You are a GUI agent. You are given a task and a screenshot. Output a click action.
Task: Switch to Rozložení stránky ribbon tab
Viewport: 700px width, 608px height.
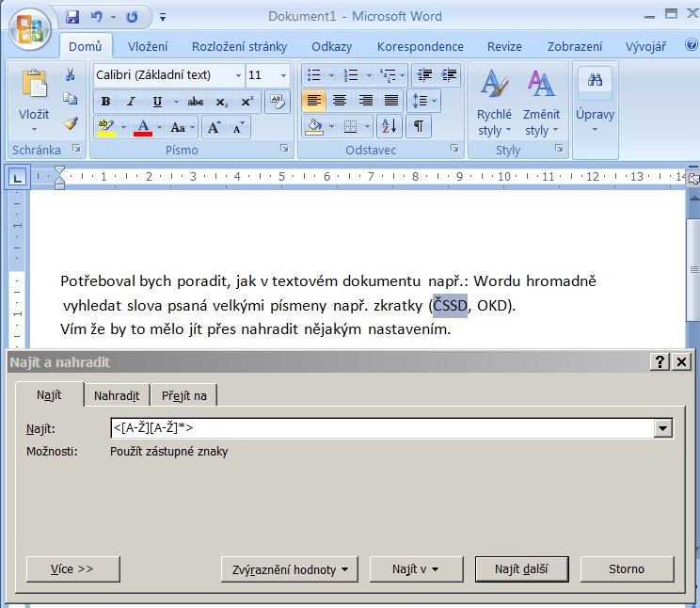239,46
